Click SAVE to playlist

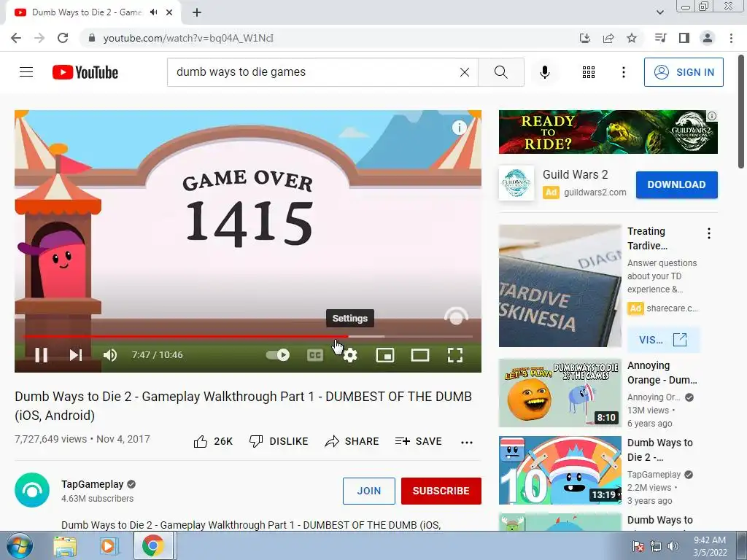(x=418, y=441)
